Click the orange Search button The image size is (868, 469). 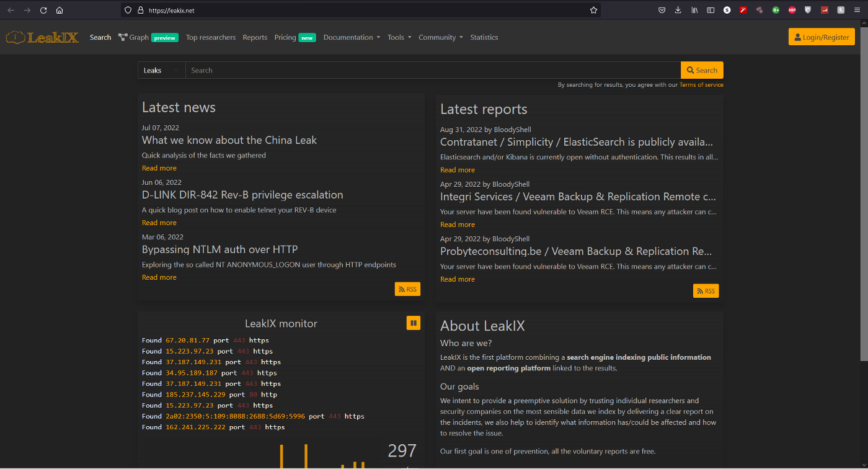click(702, 70)
